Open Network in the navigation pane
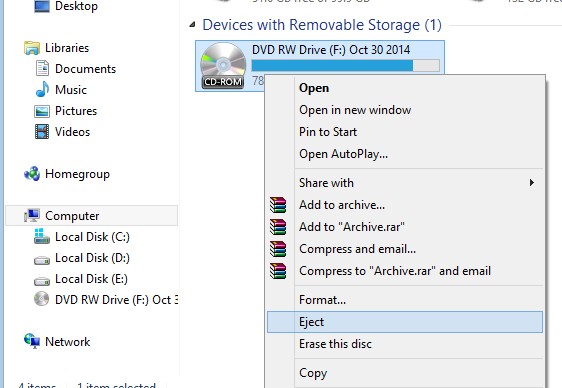The width and height of the screenshot is (562, 388). point(67,341)
